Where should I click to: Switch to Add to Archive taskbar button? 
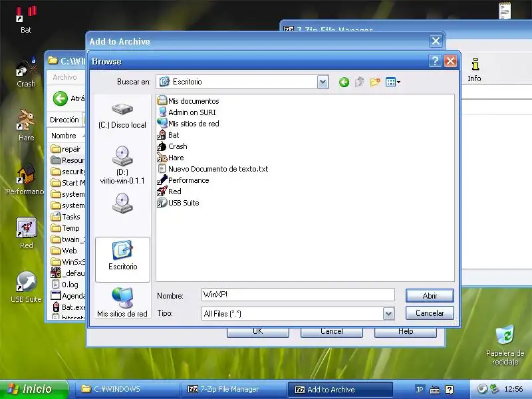pyautogui.click(x=340, y=389)
